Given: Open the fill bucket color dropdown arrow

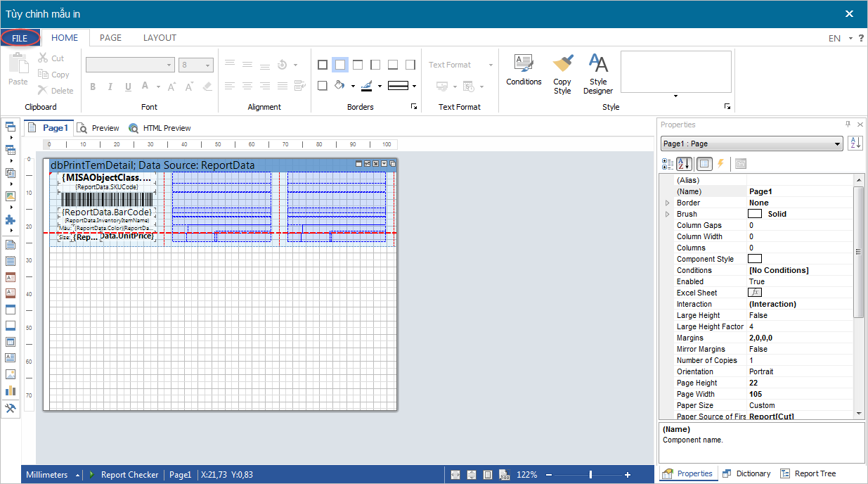Looking at the screenshot, I should [x=353, y=87].
